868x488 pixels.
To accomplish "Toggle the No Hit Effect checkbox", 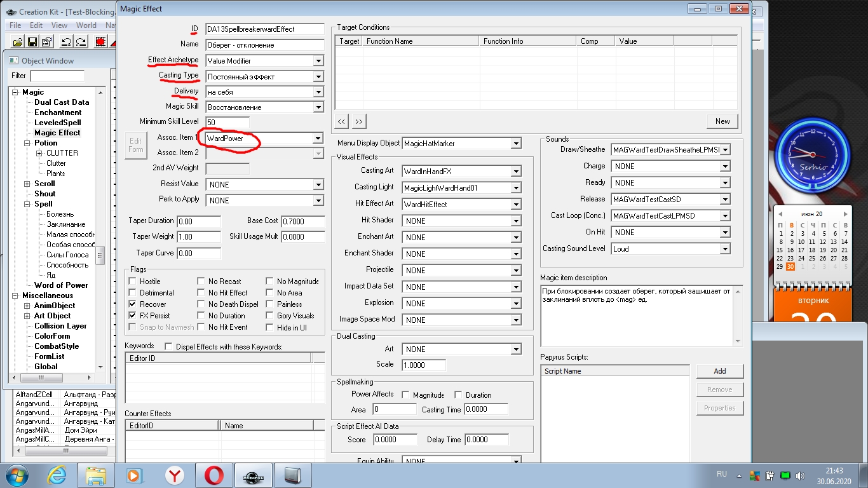I will (201, 293).
